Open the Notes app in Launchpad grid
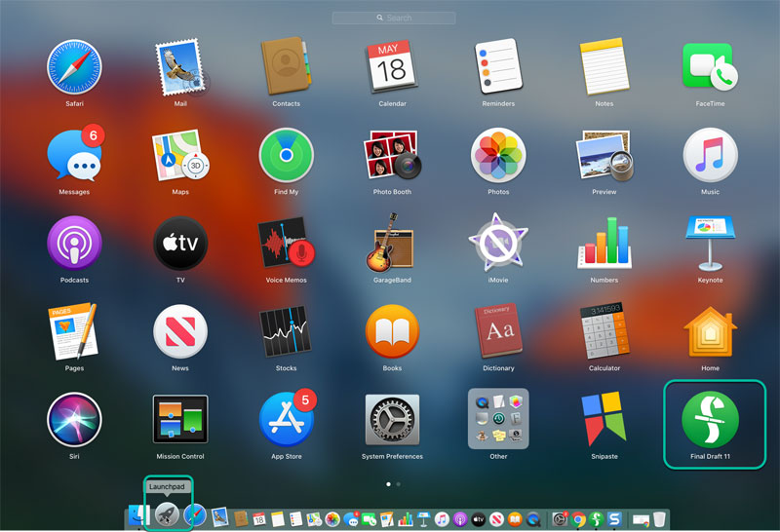The width and height of the screenshot is (780, 532). 604,66
